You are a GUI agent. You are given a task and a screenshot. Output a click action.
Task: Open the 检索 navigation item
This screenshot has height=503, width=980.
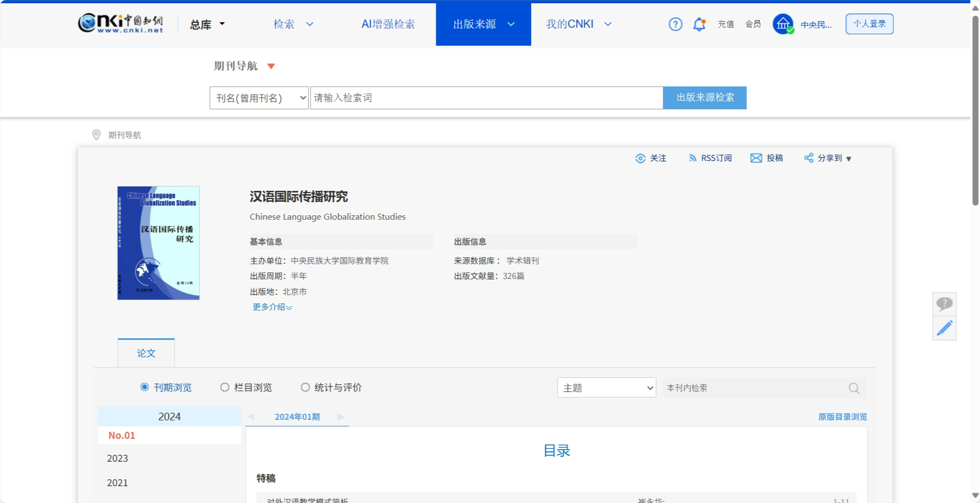(x=284, y=24)
